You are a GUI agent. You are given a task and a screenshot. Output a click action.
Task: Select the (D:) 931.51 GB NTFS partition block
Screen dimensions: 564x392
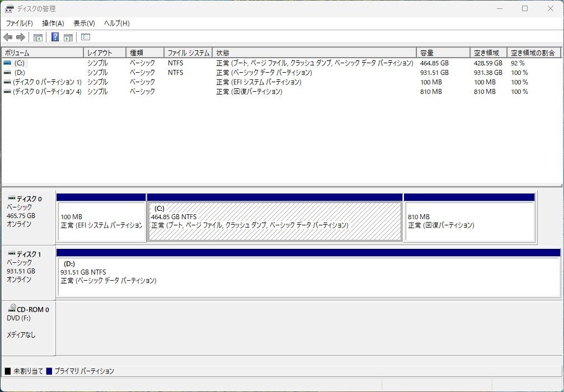tap(309, 273)
